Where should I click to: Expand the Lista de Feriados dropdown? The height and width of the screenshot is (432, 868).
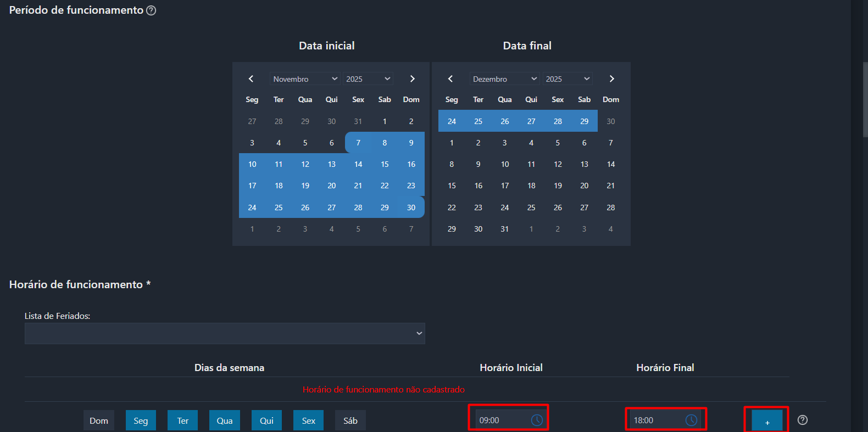click(x=225, y=333)
